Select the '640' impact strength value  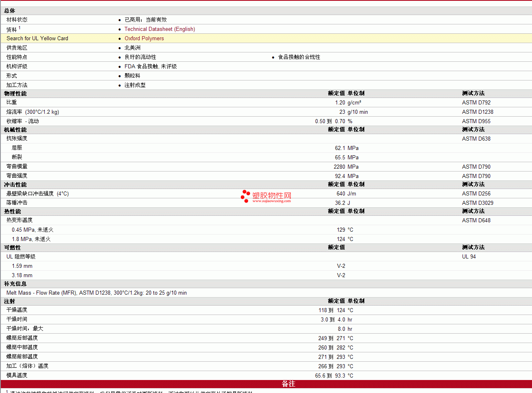[x=341, y=194]
